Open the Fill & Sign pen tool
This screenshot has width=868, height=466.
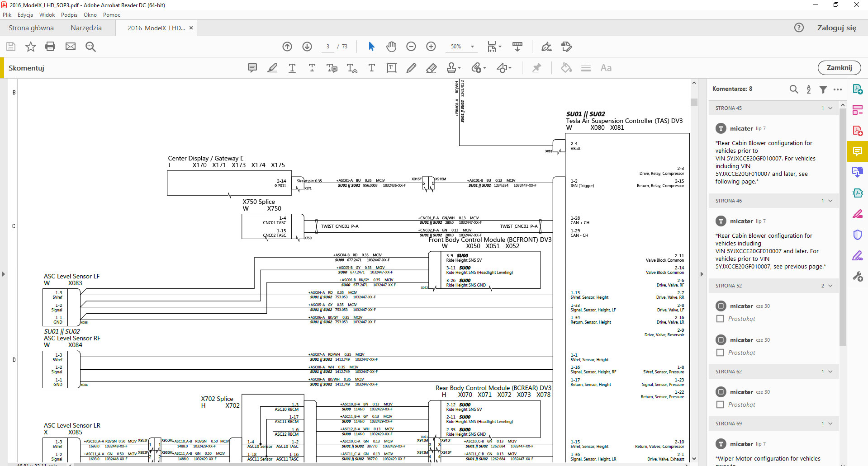tap(858, 255)
